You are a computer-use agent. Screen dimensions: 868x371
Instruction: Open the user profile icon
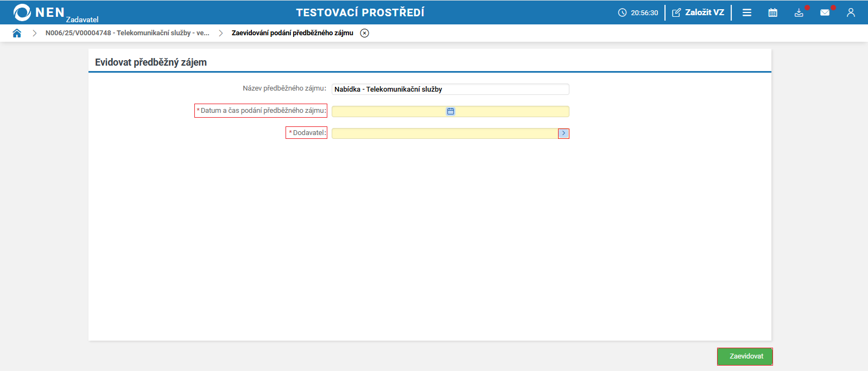tap(851, 12)
